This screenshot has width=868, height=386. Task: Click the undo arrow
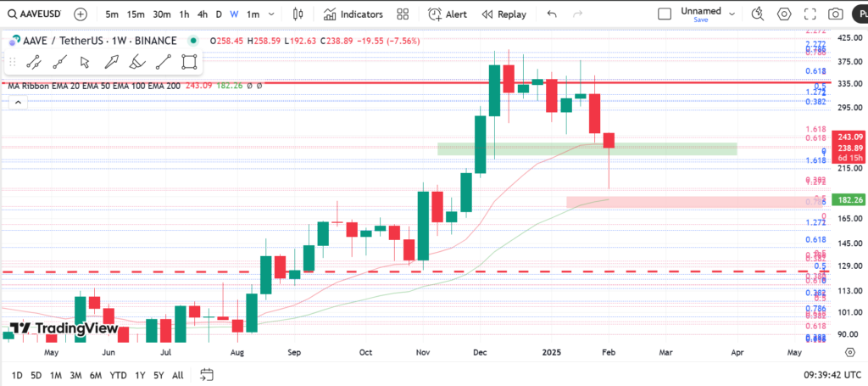(552, 14)
